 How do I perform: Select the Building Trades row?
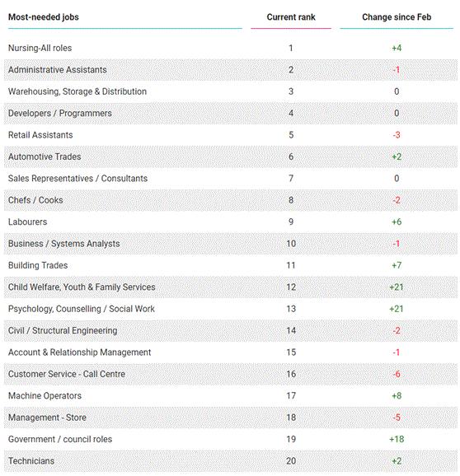pyautogui.click(x=231, y=265)
